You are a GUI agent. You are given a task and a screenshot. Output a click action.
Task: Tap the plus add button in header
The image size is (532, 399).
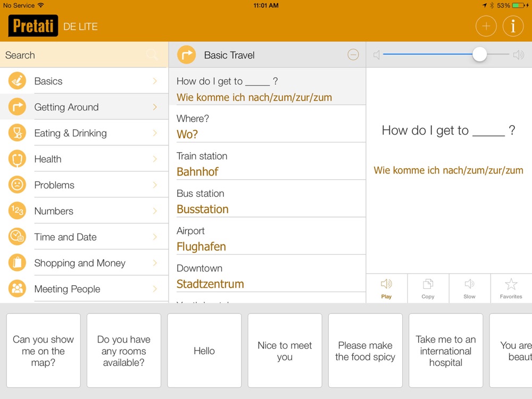486,26
